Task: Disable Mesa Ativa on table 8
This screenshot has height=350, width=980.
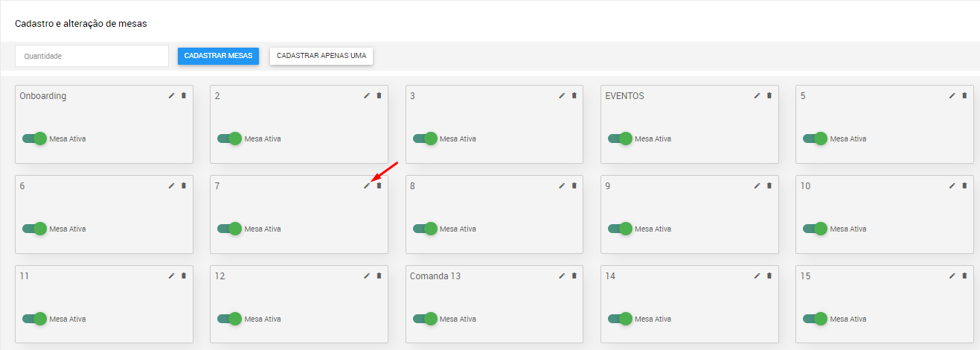Action: click(x=425, y=229)
